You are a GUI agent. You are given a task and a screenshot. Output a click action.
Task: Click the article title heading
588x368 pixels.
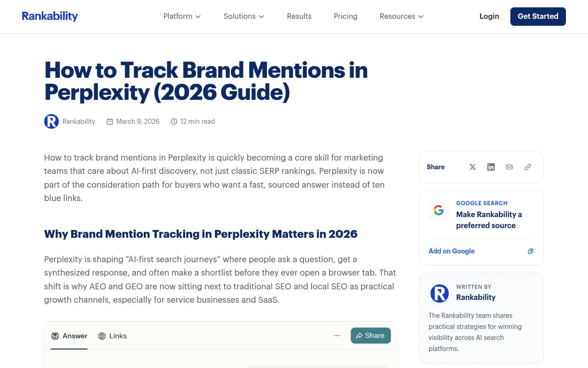pos(206,81)
